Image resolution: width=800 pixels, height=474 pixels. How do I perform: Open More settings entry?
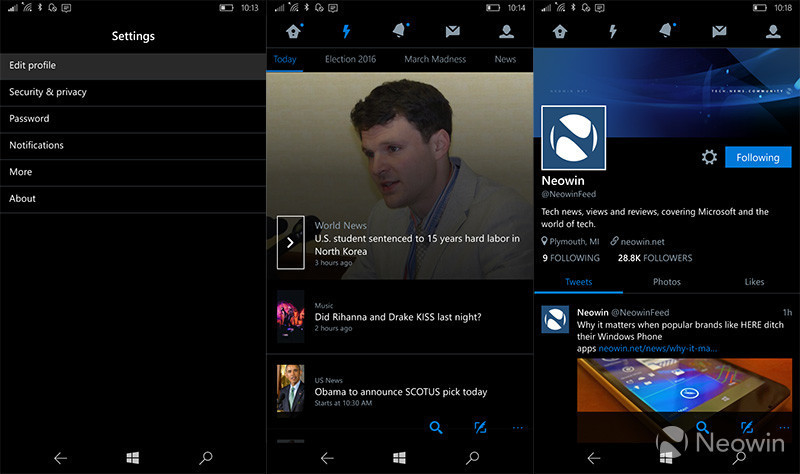[133, 172]
